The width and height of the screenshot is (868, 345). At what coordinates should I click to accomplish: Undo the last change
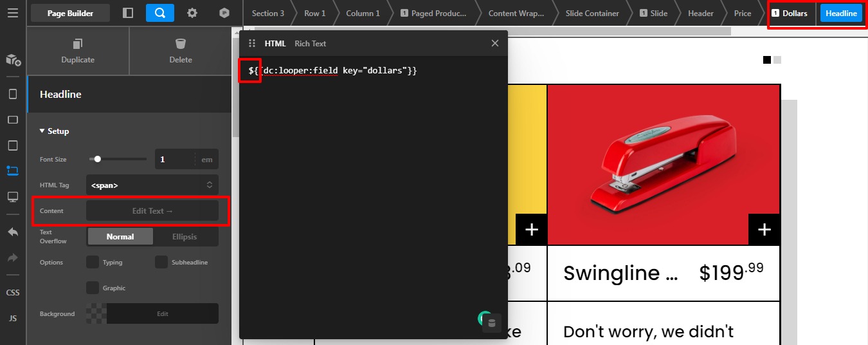13,232
